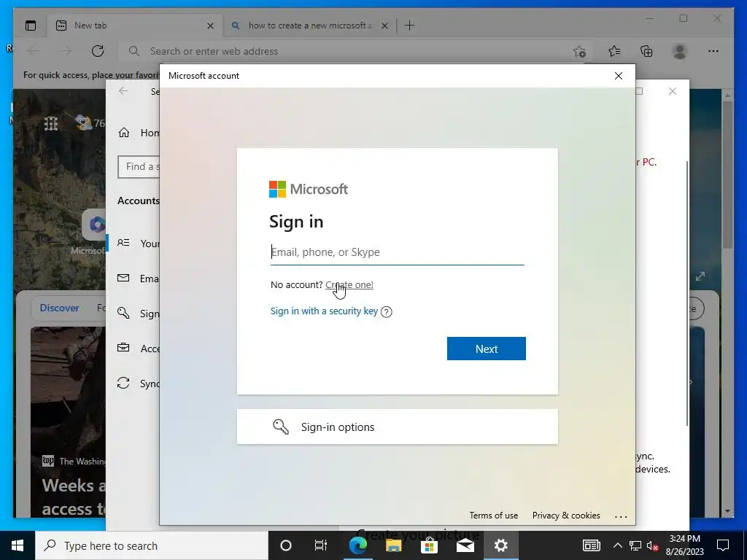Click the muted volume tray icon
Image resolution: width=747 pixels, height=560 pixels.
[x=653, y=545]
